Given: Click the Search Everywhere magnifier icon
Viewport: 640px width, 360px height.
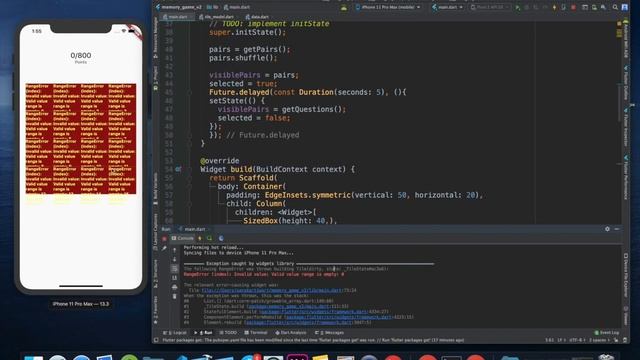Looking at the screenshot, I should click(x=615, y=7).
